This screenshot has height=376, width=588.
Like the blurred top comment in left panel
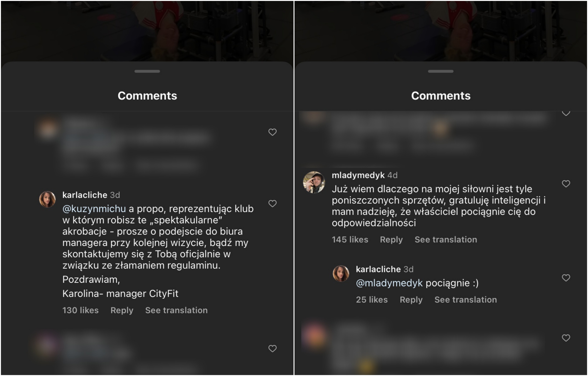click(272, 132)
